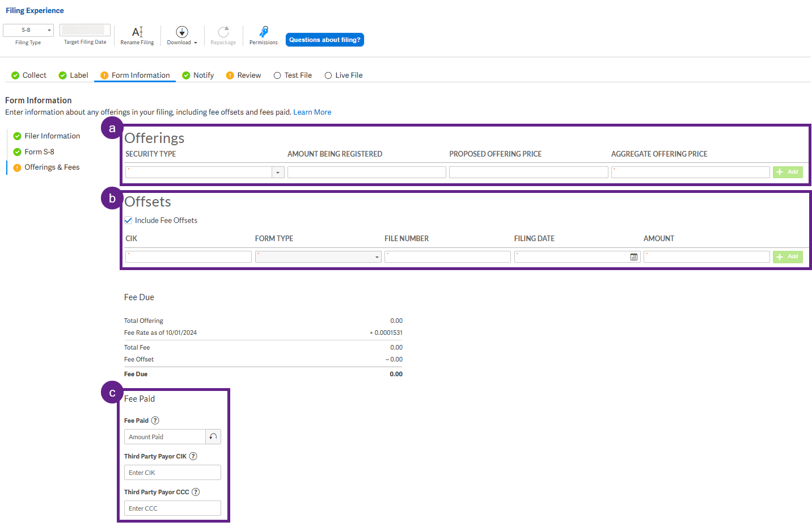The height and width of the screenshot is (526, 812).
Task: Select the Test File step
Action: 293,75
